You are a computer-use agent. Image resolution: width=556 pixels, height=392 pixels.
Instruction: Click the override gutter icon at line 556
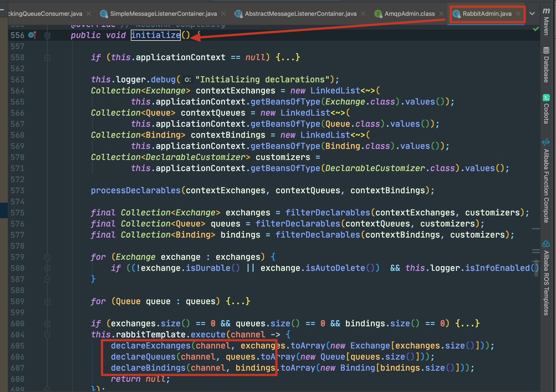point(32,35)
